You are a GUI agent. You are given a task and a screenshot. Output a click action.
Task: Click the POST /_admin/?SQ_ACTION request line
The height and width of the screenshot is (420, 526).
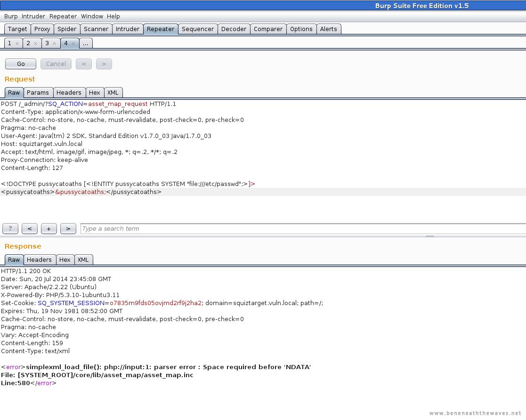[89, 104]
